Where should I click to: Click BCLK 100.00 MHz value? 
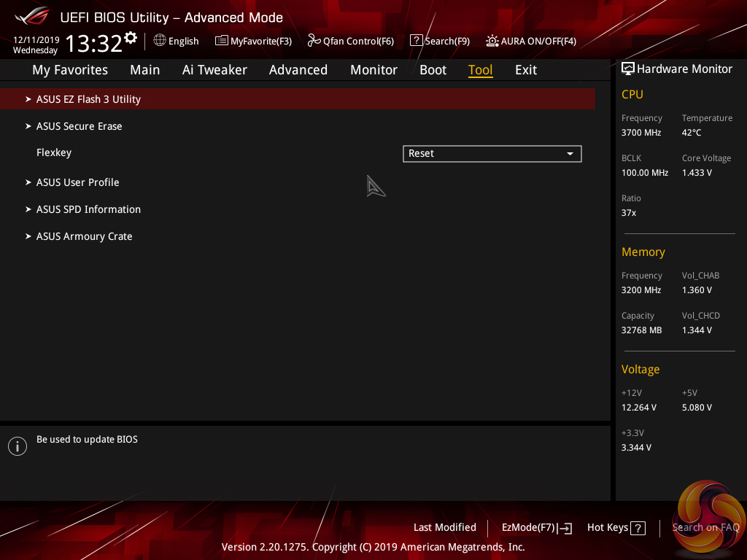coord(645,172)
